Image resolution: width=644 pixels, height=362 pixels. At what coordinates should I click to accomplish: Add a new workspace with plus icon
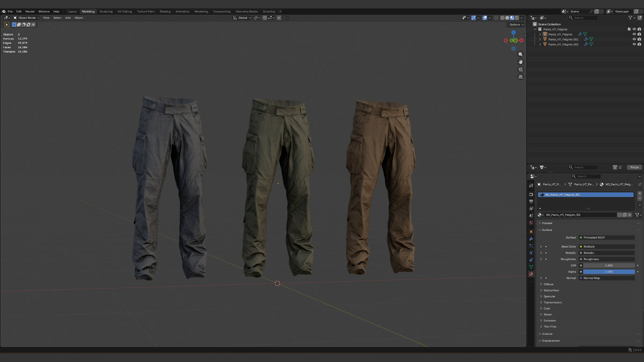click(280, 11)
